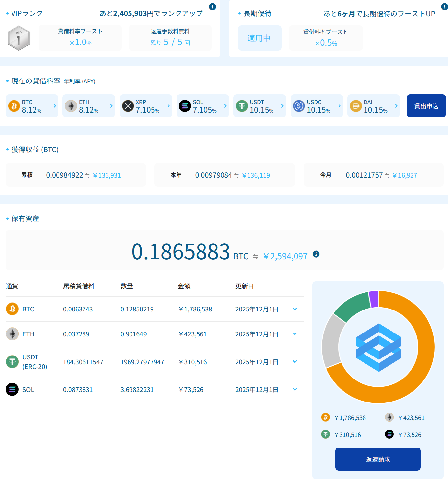Open the long-term benefit info icon

444,7
